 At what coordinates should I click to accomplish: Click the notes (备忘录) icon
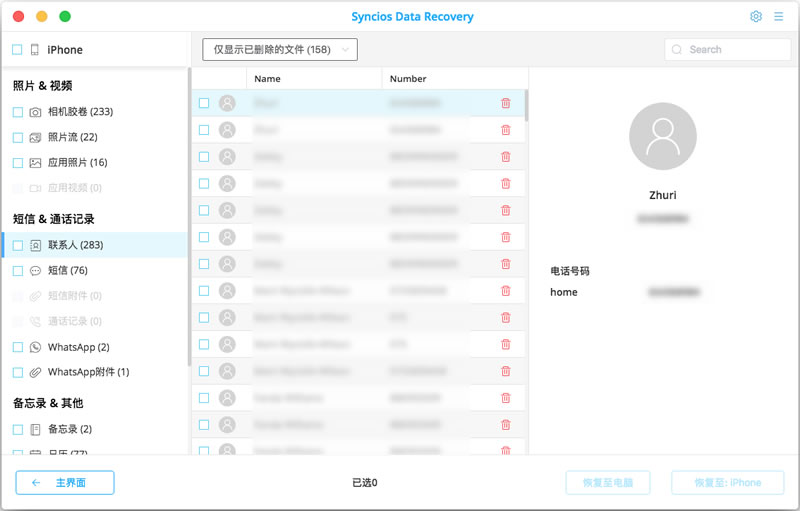pyautogui.click(x=35, y=429)
